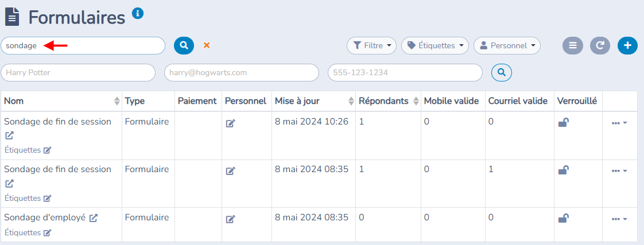Edit Étiquettes on row with Courriel valide 1
644x245 pixels.
(x=47, y=198)
